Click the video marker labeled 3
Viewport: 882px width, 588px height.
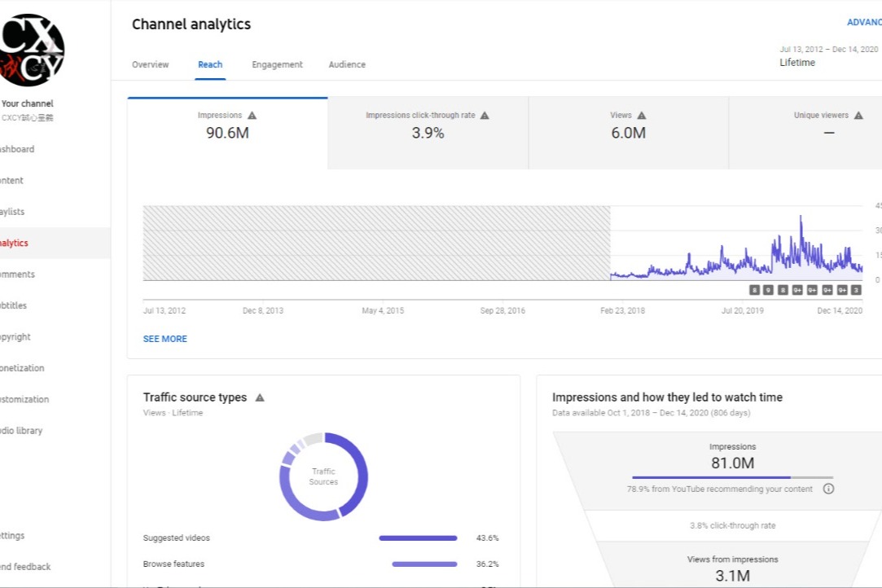coord(856,290)
